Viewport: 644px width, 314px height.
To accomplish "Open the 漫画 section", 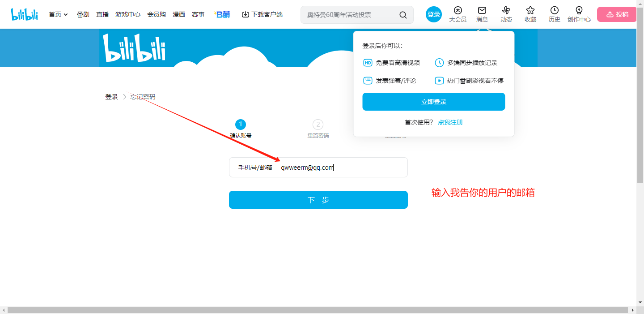I will coord(179,14).
